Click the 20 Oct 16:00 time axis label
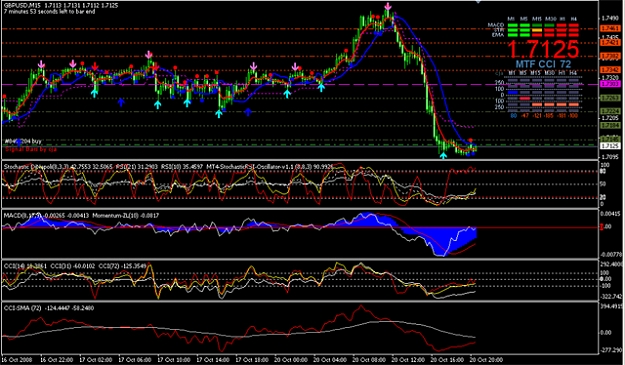The height and width of the screenshot is (365, 625). click(x=448, y=360)
